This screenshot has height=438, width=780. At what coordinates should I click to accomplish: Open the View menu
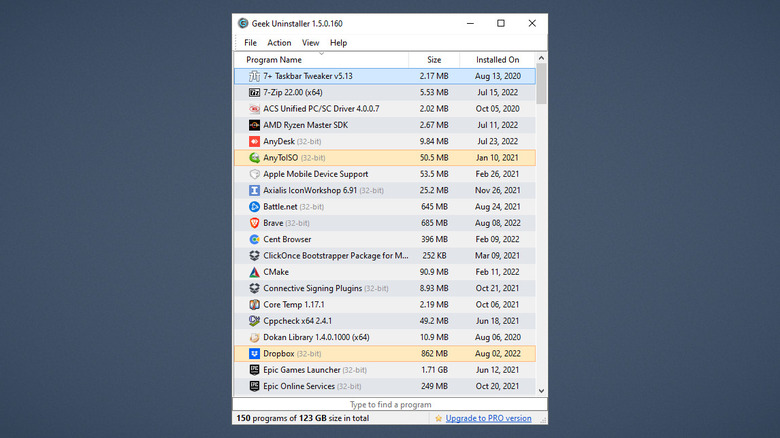tap(310, 43)
